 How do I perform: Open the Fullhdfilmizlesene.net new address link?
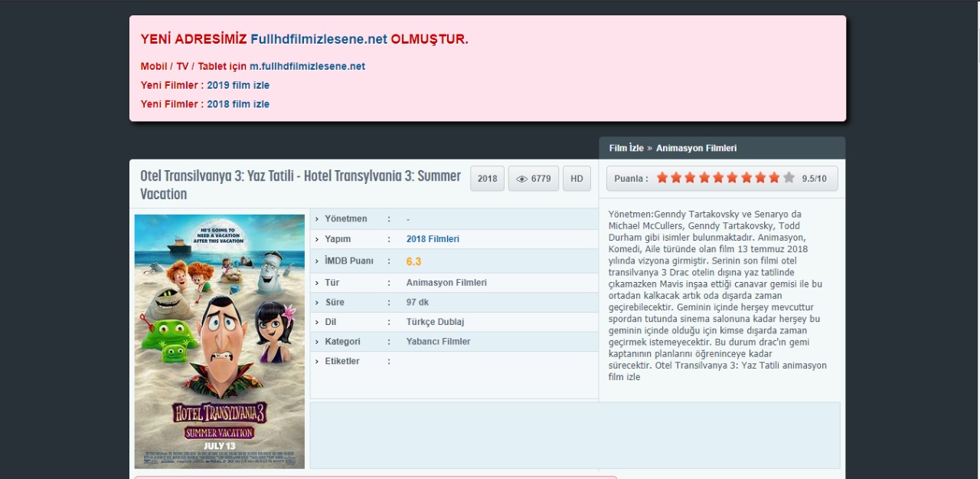pyautogui.click(x=318, y=39)
